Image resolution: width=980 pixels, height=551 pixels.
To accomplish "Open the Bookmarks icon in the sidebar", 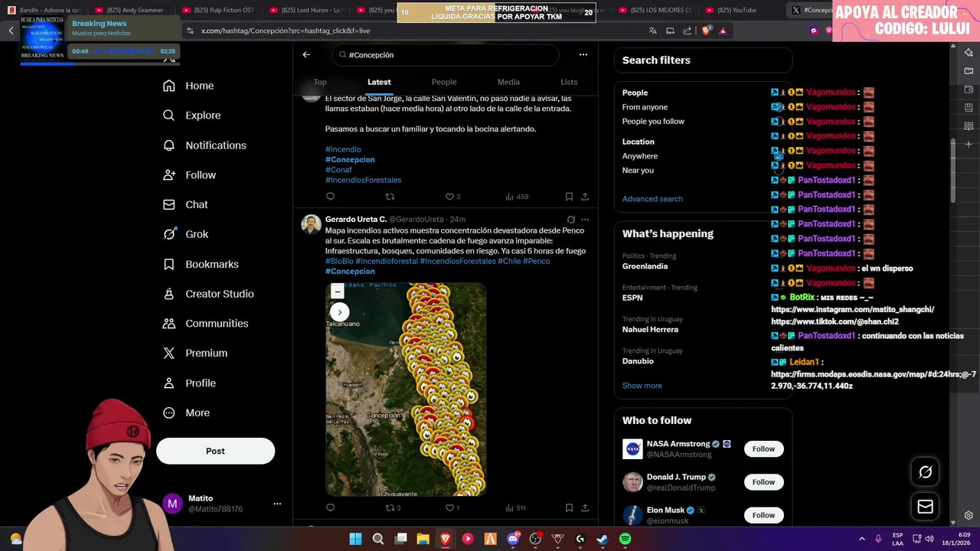I will [169, 264].
